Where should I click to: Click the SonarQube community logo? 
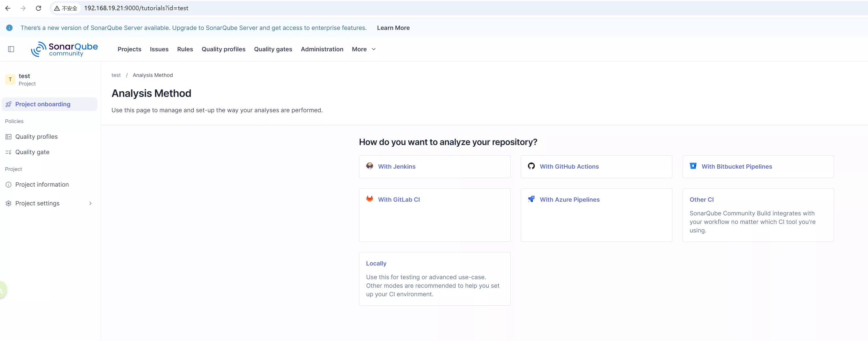pyautogui.click(x=64, y=49)
